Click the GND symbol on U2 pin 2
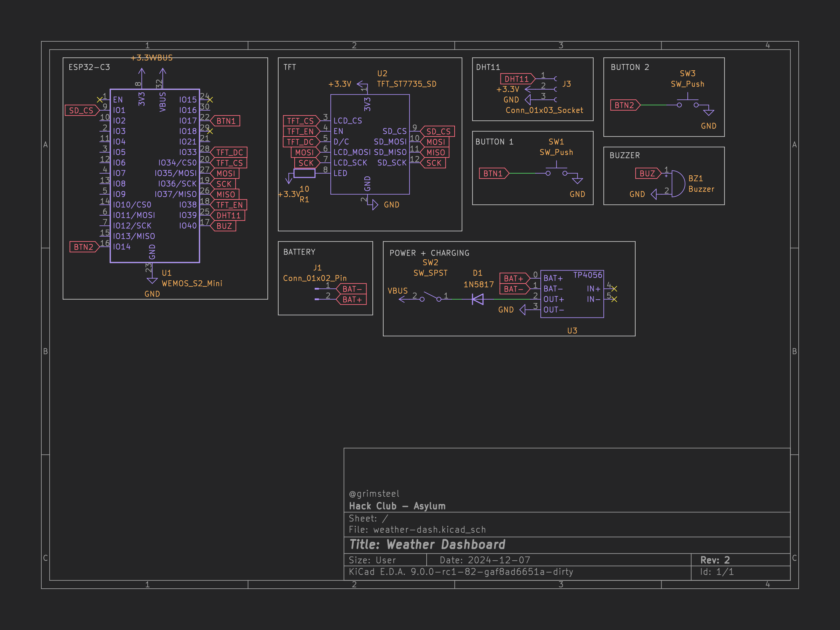840x630 pixels. pyautogui.click(x=375, y=205)
